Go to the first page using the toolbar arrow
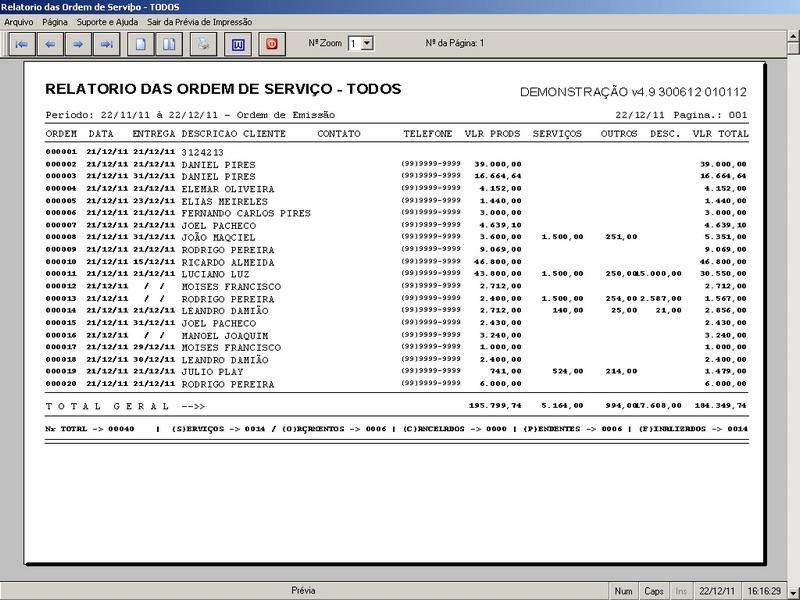Image resolution: width=800 pixels, height=600 pixels. pos(21,44)
